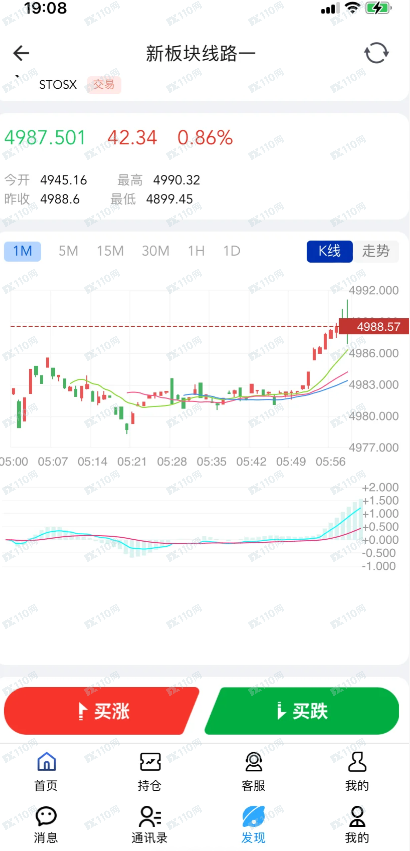The image size is (410, 851).
Task: Tap the high value 4990.32
Action: pyautogui.click(x=177, y=180)
